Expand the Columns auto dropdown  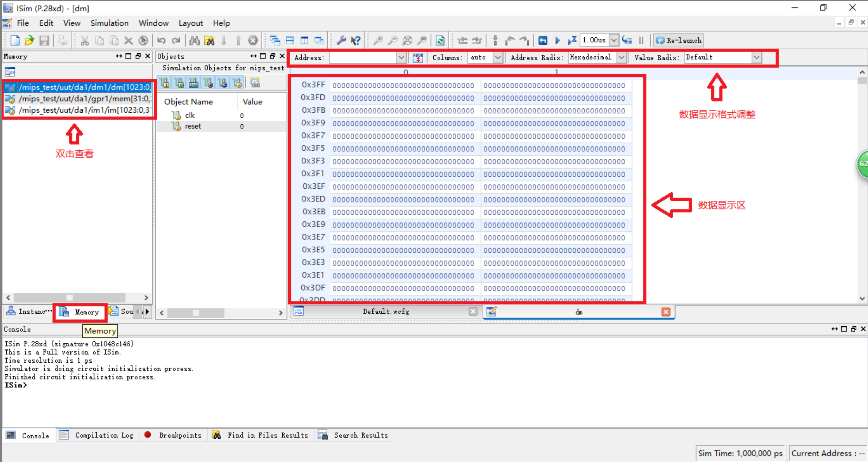[x=497, y=57]
